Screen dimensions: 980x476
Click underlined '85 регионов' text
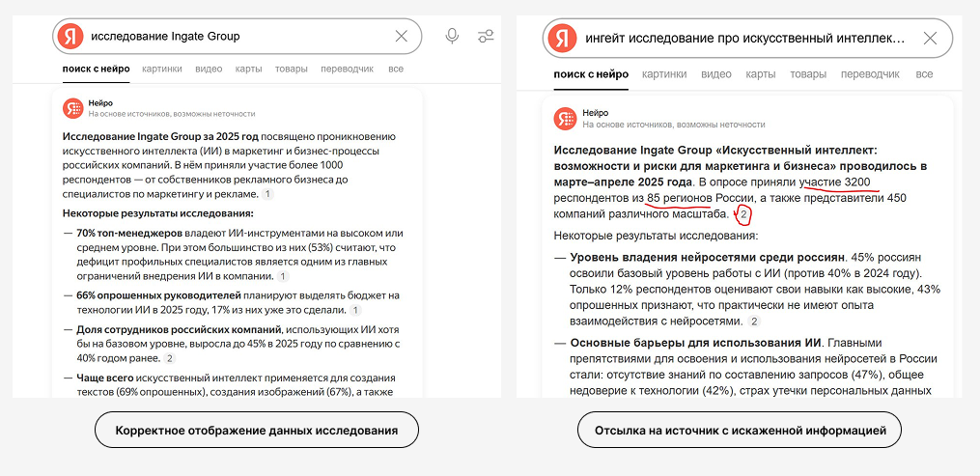(680, 199)
